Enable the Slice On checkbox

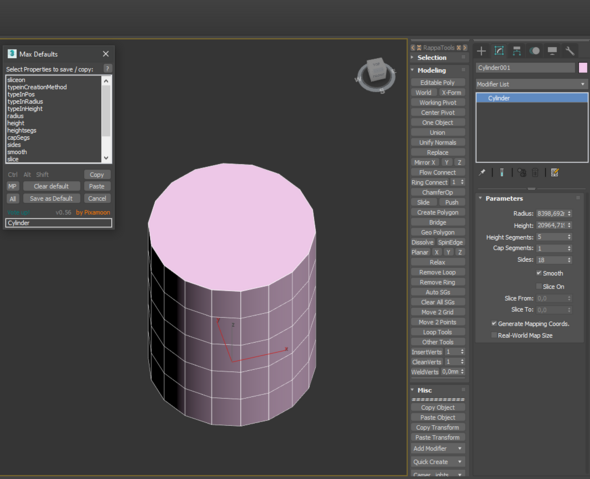539,286
